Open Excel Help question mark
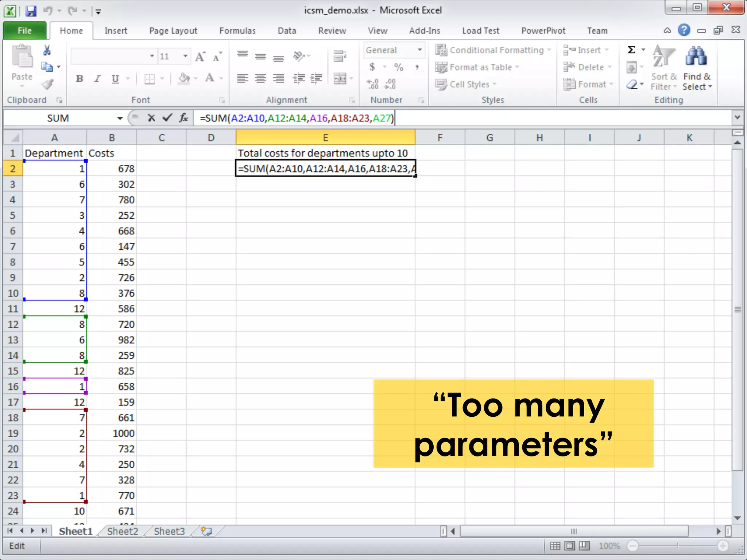Viewport: 747px width, 560px height. coord(684,30)
